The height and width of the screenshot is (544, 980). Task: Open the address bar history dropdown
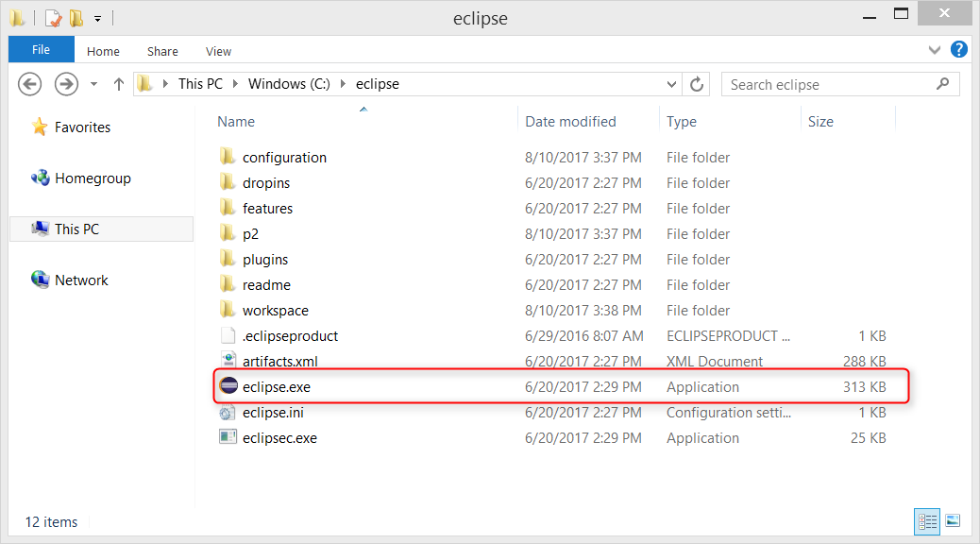tap(671, 84)
